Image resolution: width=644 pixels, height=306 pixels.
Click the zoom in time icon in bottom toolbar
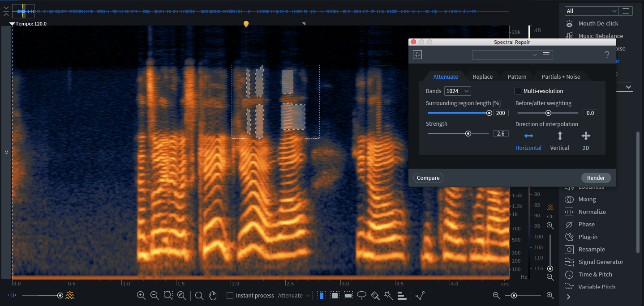[x=141, y=295]
